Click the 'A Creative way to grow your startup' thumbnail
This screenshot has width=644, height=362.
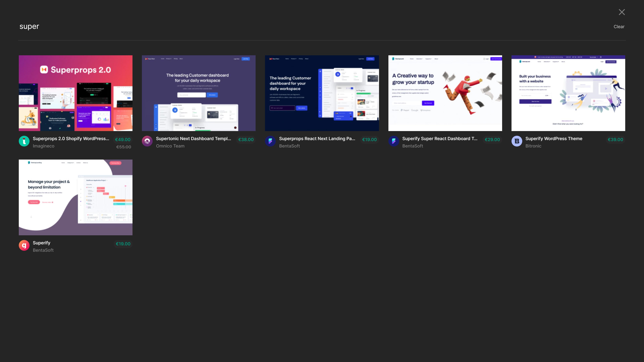click(x=445, y=93)
